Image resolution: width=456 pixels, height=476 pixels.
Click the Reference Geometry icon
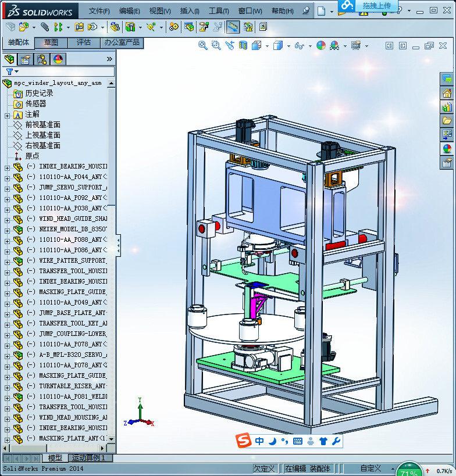pyautogui.click(x=151, y=27)
